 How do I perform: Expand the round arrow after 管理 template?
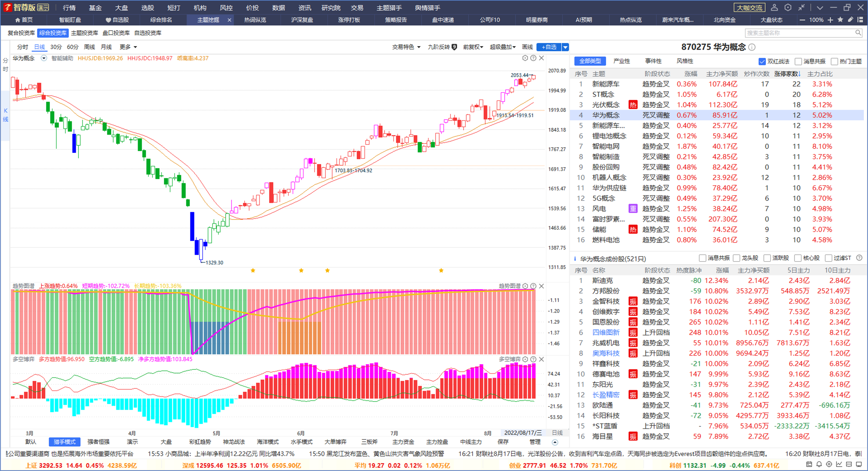pyautogui.click(x=555, y=442)
